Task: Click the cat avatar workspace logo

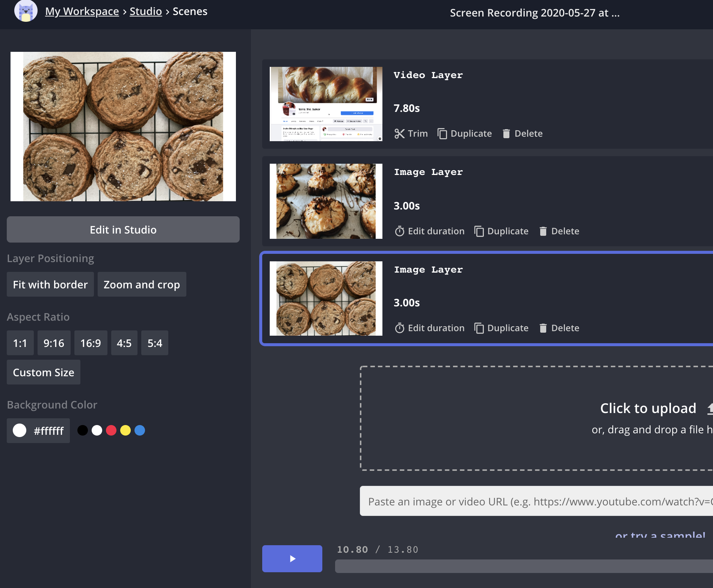Action: [26, 11]
